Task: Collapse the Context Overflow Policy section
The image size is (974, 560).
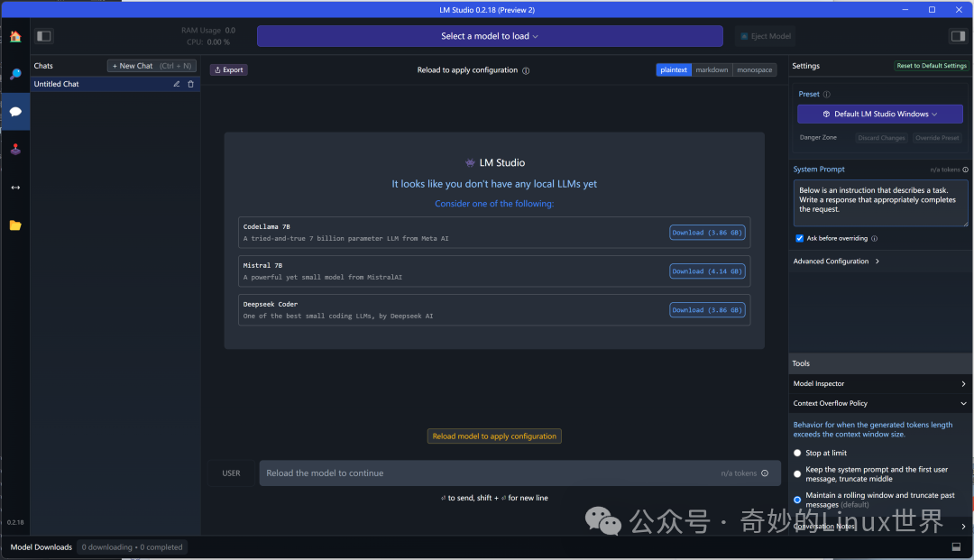Action: pyautogui.click(x=879, y=404)
